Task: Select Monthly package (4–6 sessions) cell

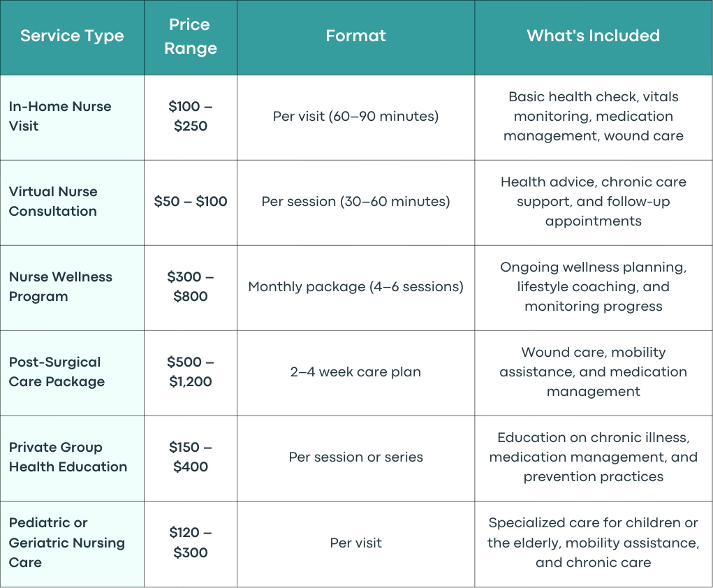Action: 355,287
